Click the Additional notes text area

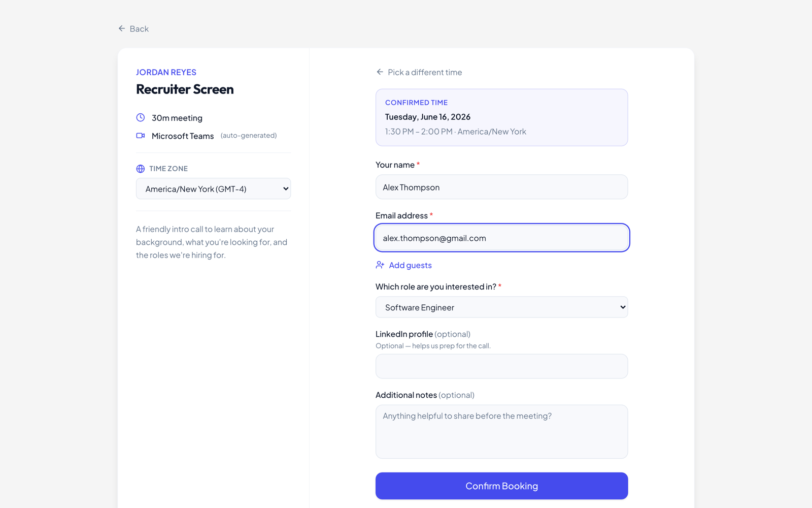pos(501,432)
